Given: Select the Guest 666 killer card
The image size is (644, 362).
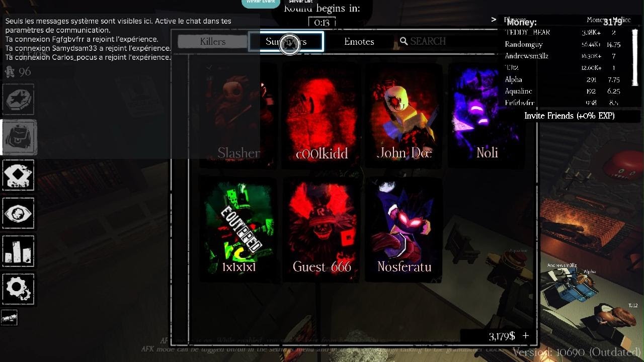Looking at the screenshot, I should (321, 229).
